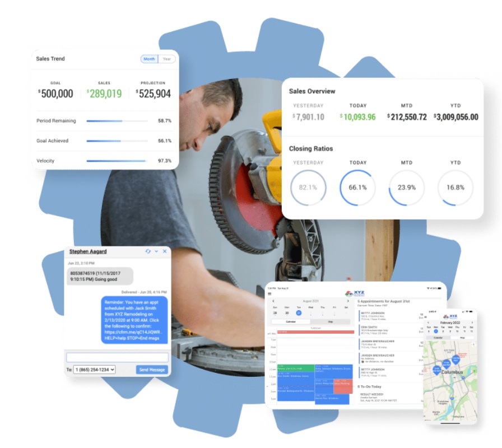The image size is (502, 448).
Task: Close the Stephen Aagard chat window
Action: (165, 251)
